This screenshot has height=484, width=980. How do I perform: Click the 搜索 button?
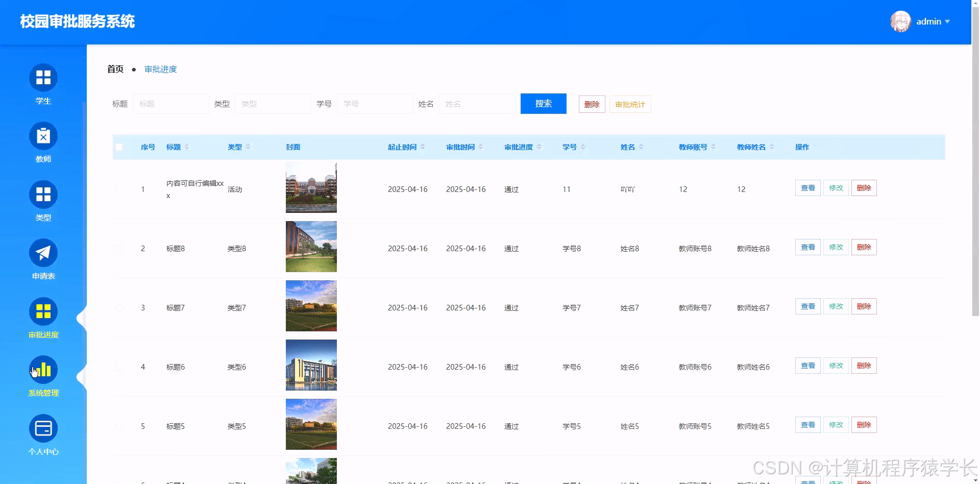coord(543,104)
